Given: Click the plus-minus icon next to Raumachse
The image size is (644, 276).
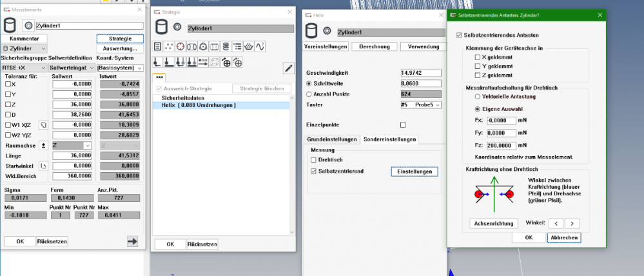Looking at the screenshot, I should [x=43, y=145].
